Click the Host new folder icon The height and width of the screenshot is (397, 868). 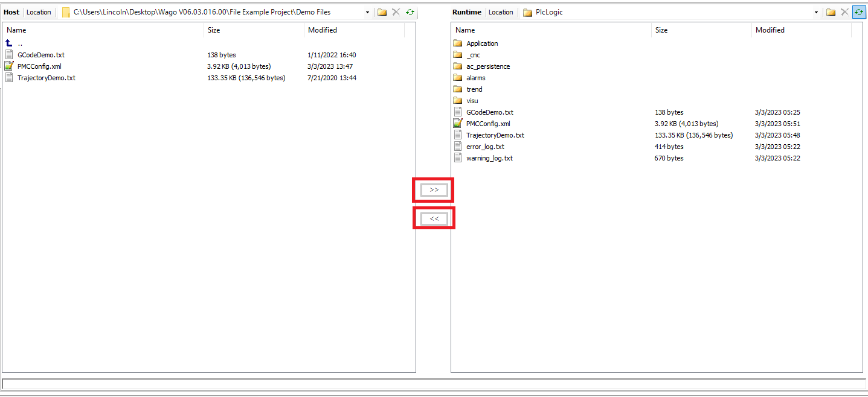[x=382, y=12]
